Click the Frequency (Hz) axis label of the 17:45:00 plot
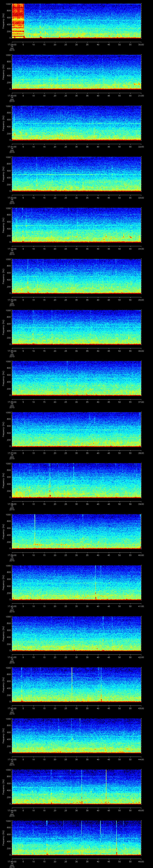Viewport: 153px width, 868px height. (x=3, y=838)
